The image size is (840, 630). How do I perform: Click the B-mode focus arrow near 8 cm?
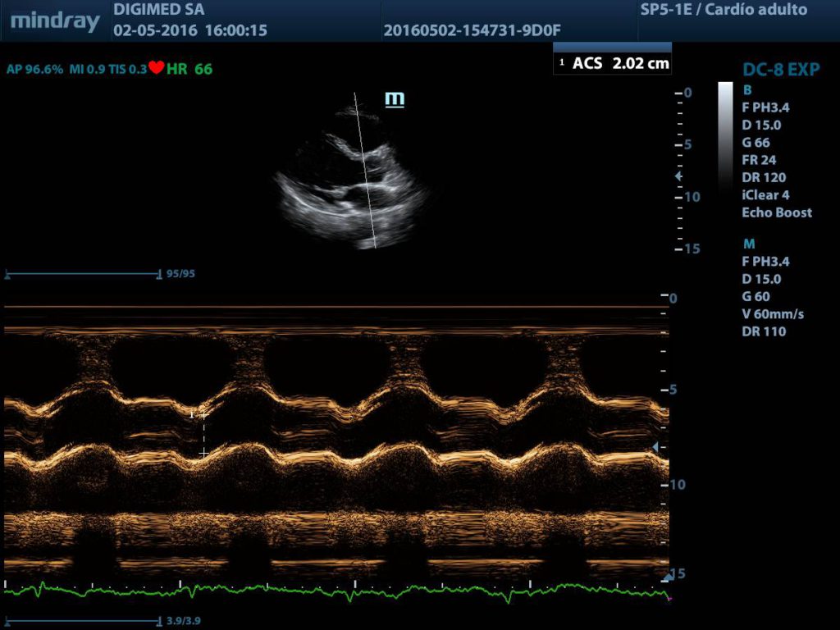(x=678, y=176)
